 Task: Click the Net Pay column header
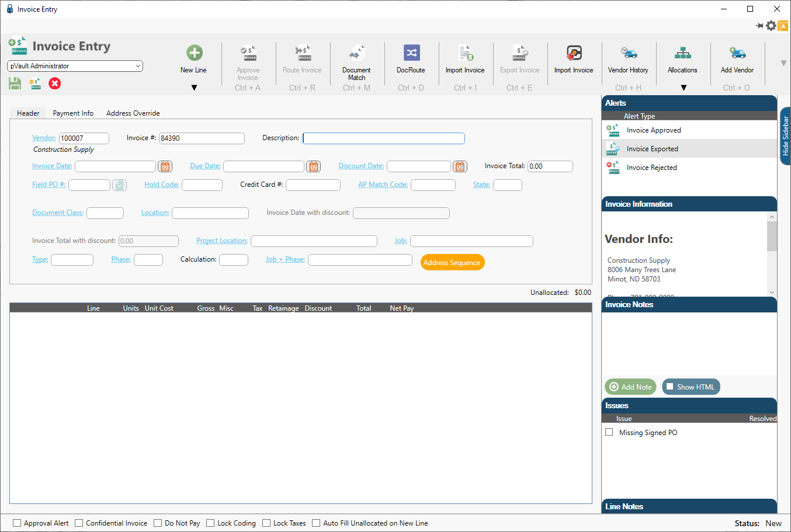(402, 308)
